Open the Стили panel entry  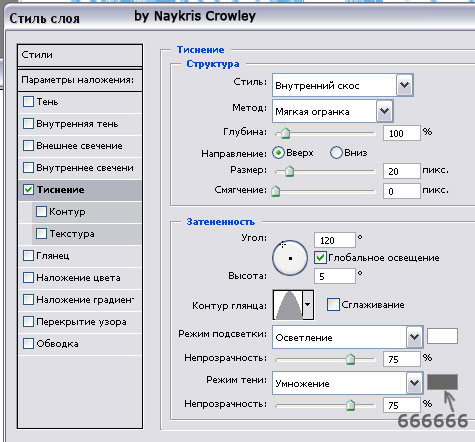pos(80,55)
